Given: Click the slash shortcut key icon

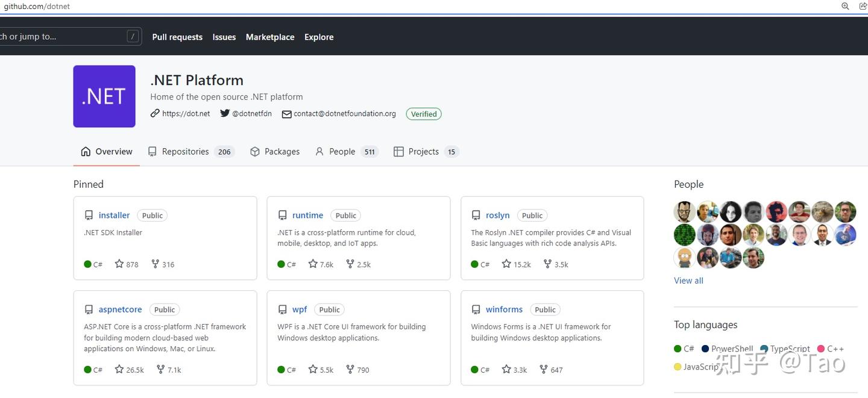Looking at the screenshot, I should (x=133, y=37).
